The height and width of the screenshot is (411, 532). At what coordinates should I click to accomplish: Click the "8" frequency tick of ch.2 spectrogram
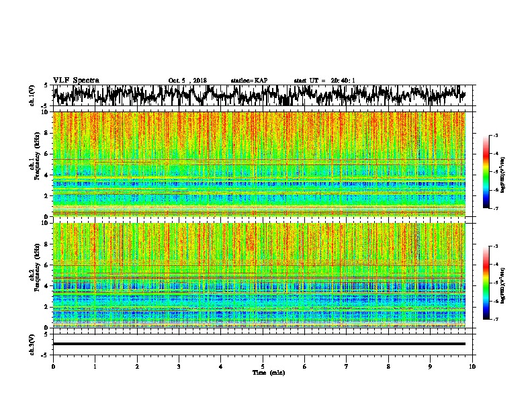tap(46, 244)
